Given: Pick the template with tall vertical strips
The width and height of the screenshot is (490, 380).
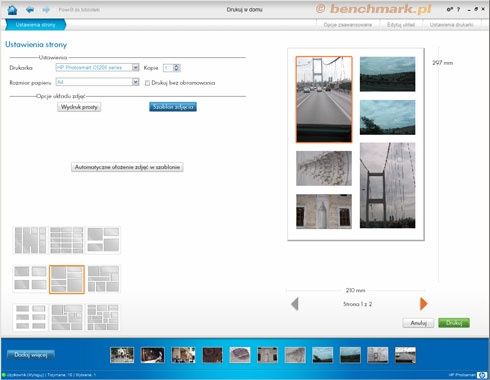Looking at the screenshot, I should [x=30, y=240].
